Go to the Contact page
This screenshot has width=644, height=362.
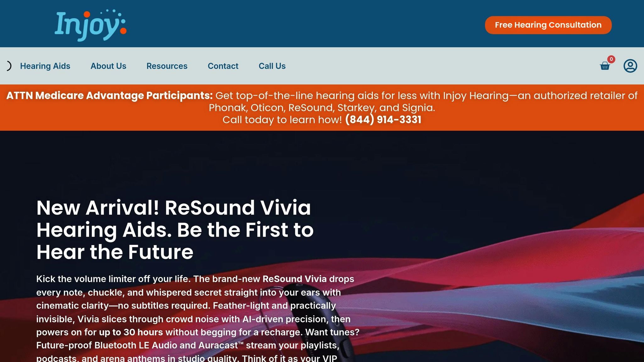tap(223, 66)
